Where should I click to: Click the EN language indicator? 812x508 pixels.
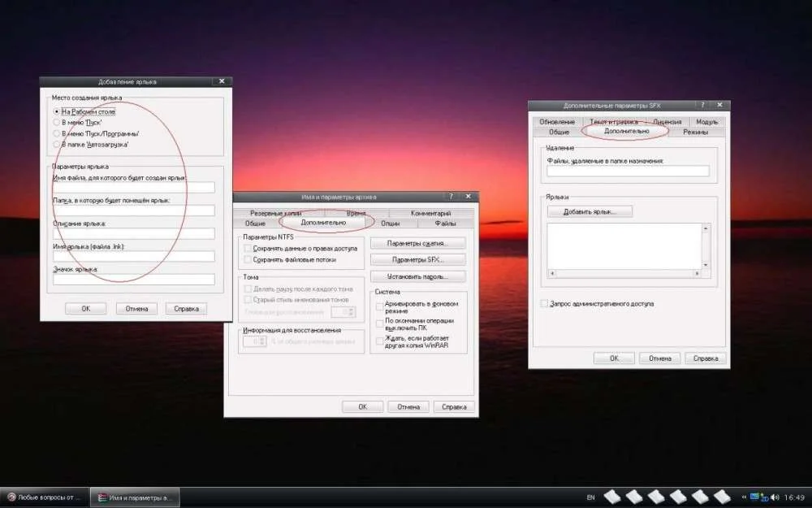coord(590,497)
